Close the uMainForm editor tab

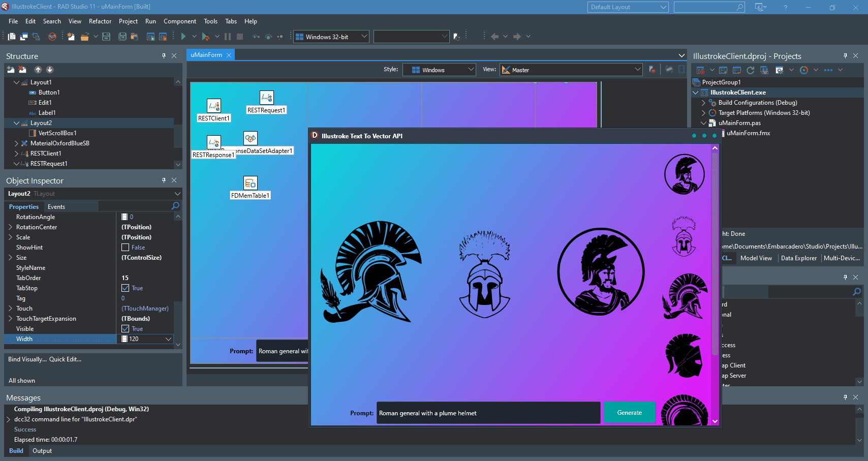tap(229, 55)
